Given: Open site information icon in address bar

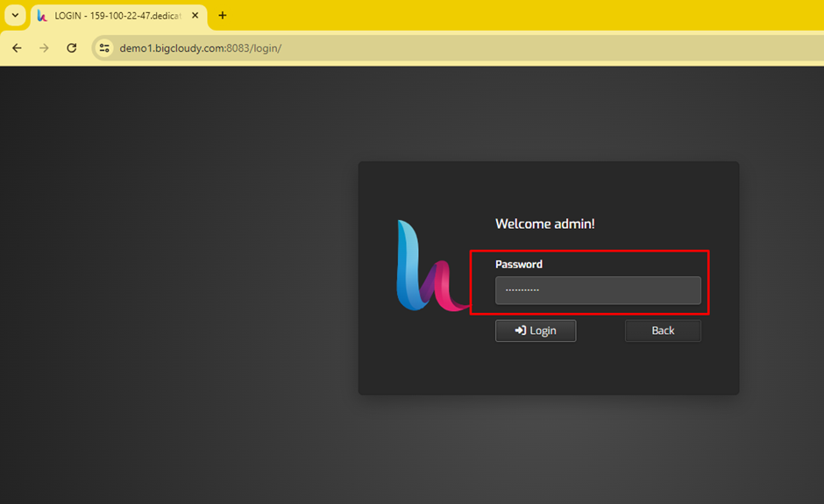Looking at the screenshot, I should click(x=104, y=48).
